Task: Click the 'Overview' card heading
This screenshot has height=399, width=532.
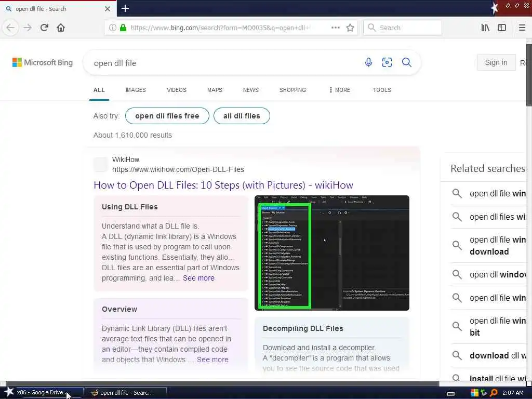Action: pyautogui.click(x=119, y=309)
